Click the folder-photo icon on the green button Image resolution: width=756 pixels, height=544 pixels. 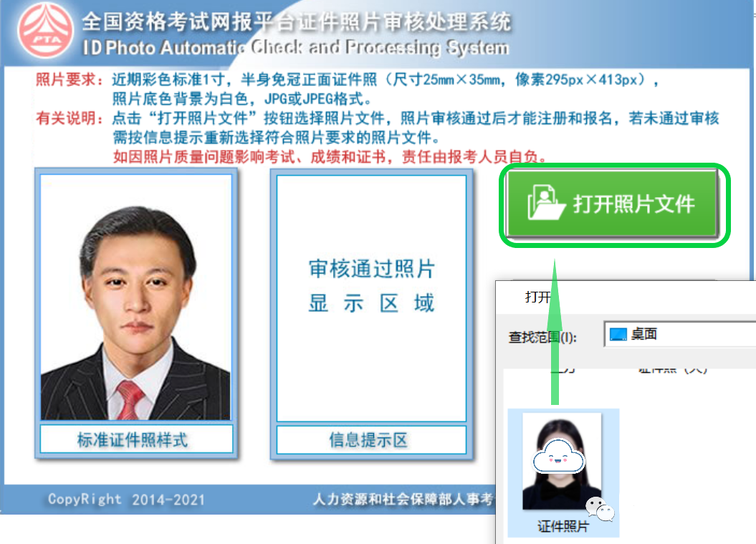542,203
